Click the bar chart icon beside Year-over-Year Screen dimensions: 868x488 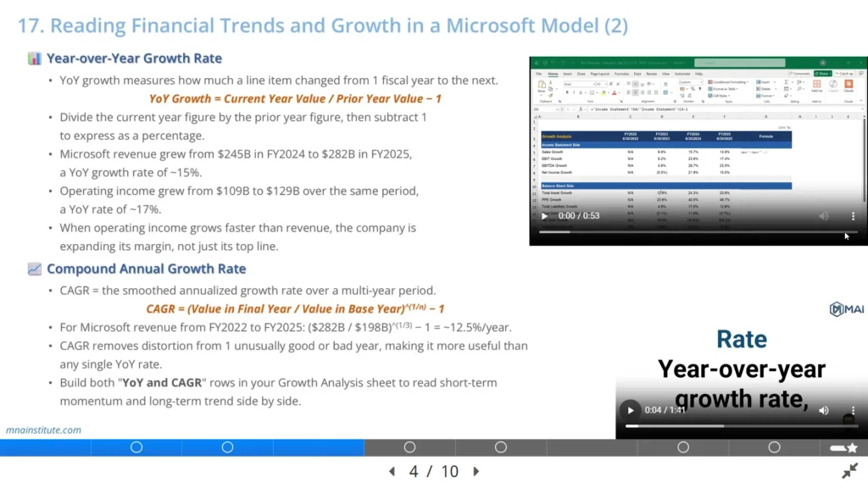click(x=34, y=58)
